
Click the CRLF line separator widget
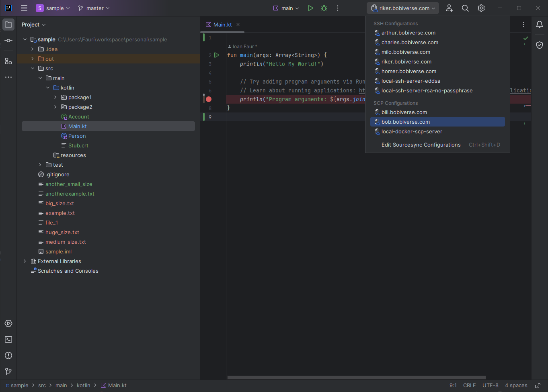469,385
